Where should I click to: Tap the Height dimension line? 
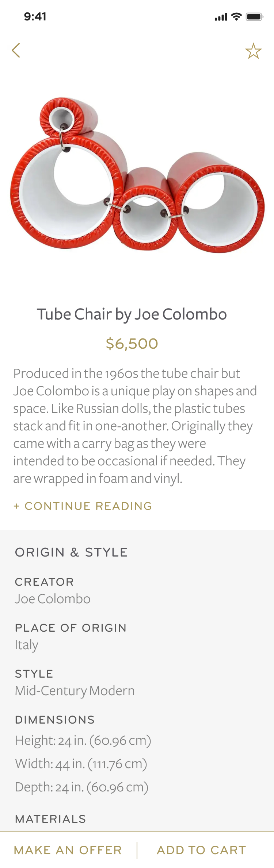[83, 740]
